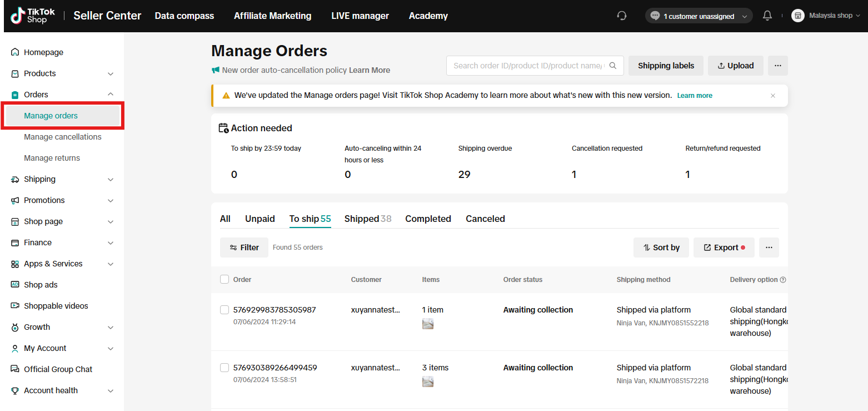The image size is (868, 411).
Task: Click the Delivery option help icon
Action: tap(783, 280)
